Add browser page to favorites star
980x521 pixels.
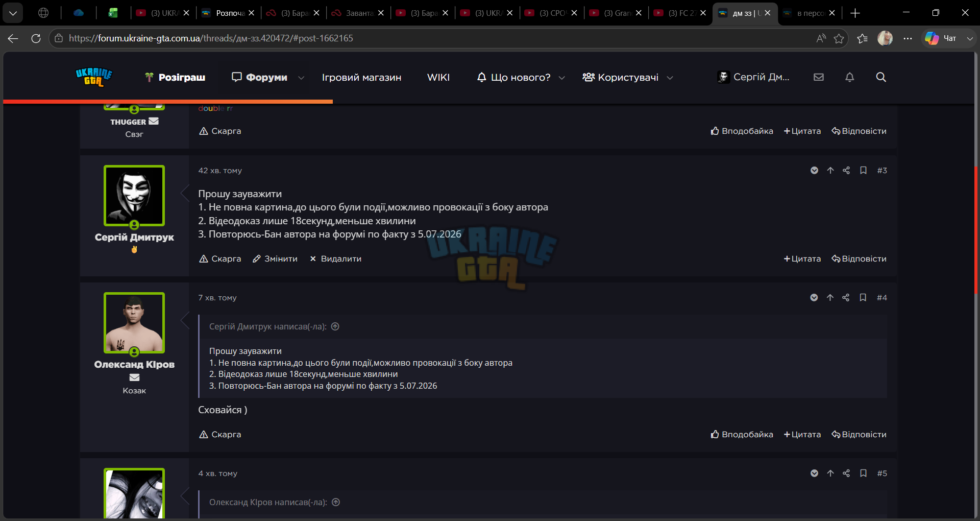point(839,38)
